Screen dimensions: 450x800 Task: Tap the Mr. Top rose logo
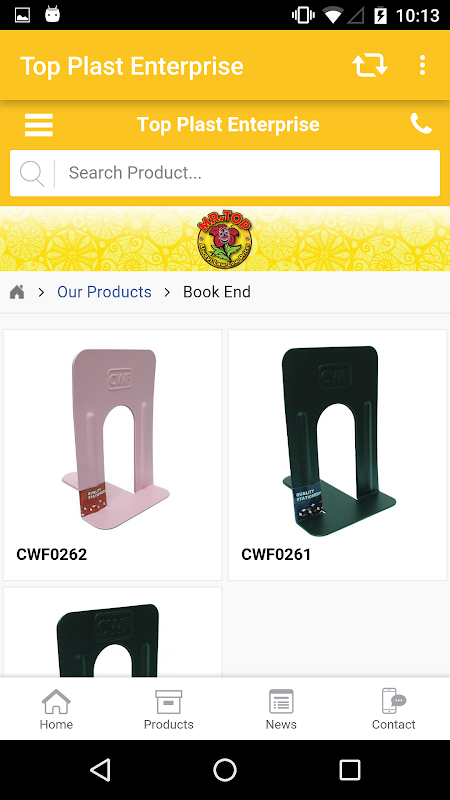(224, 239)
